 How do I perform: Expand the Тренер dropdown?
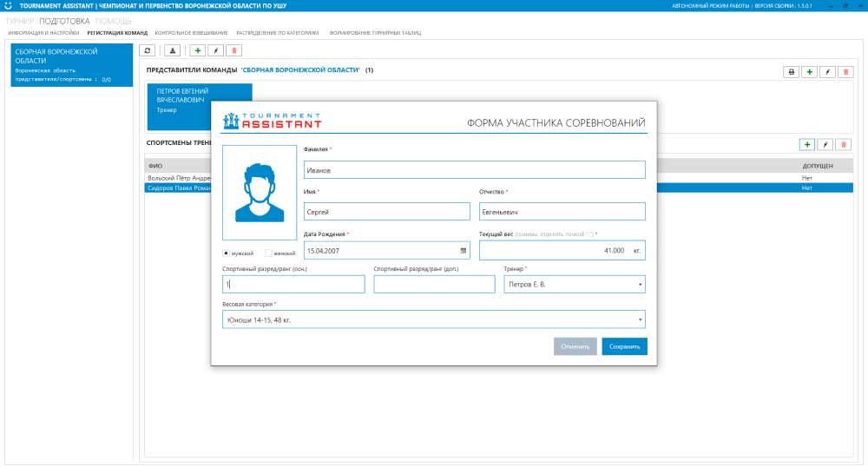640,285
